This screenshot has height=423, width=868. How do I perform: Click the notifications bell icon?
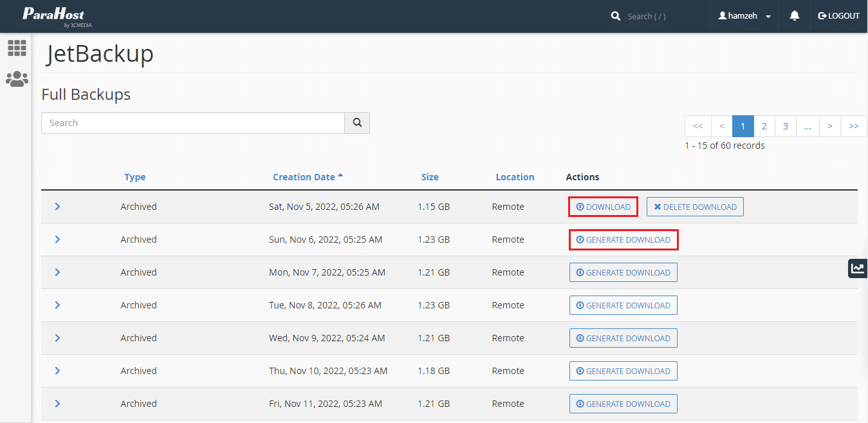[x=795, y=16]
